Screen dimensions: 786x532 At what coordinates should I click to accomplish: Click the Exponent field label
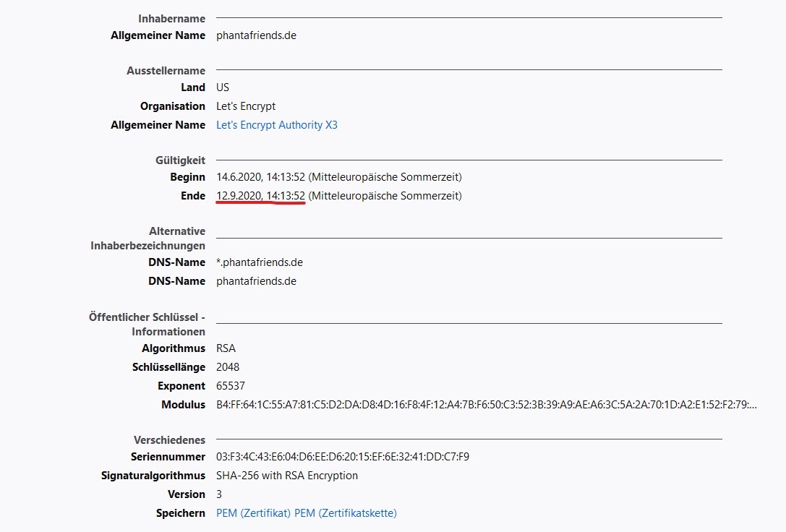[x=181, y=386]
